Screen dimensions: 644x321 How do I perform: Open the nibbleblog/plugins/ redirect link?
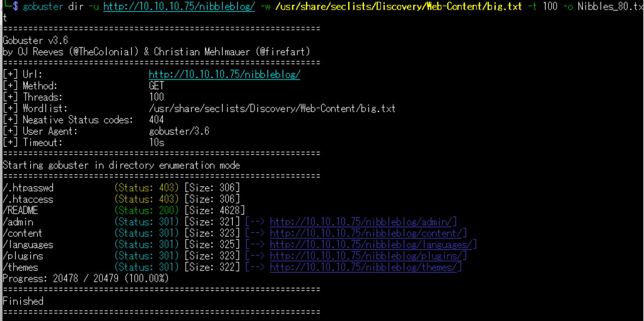click(368, 256)
